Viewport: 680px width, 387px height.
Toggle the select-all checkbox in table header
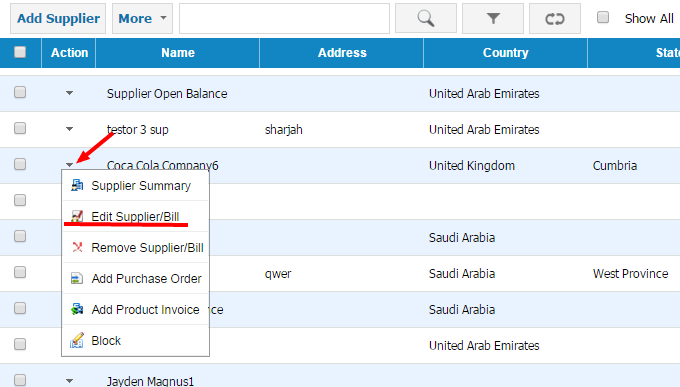click(x=20, y=52)
